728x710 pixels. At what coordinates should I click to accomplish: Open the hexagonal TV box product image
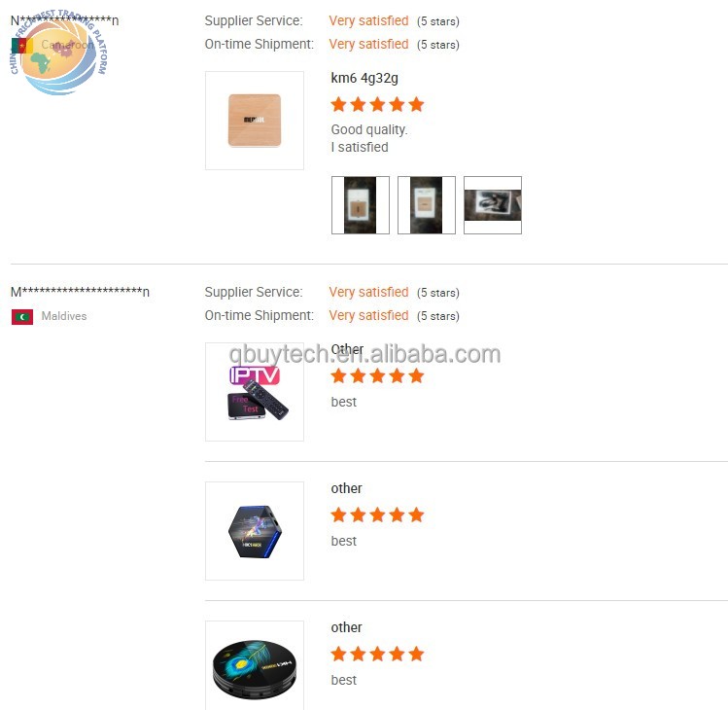255,531
